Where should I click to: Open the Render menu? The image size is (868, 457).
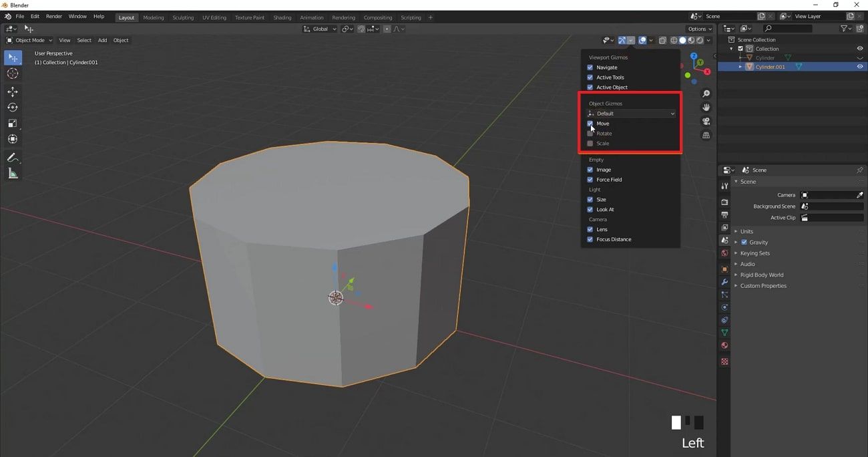pos(53,16)
